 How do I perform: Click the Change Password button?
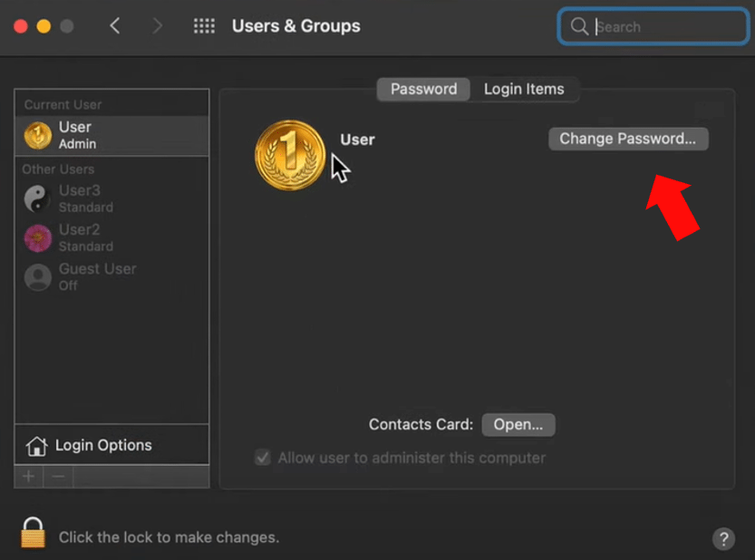628,139
